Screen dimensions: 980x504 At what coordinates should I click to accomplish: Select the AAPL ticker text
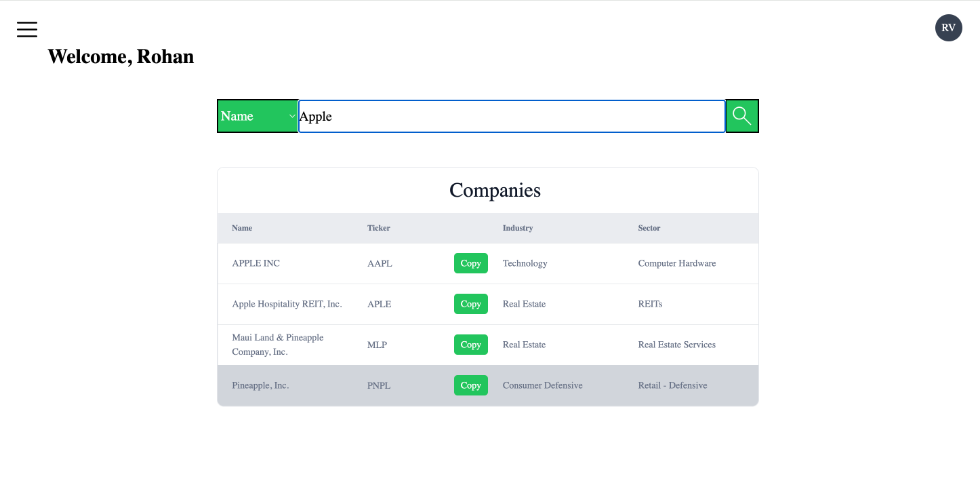[x=380, y=263]
